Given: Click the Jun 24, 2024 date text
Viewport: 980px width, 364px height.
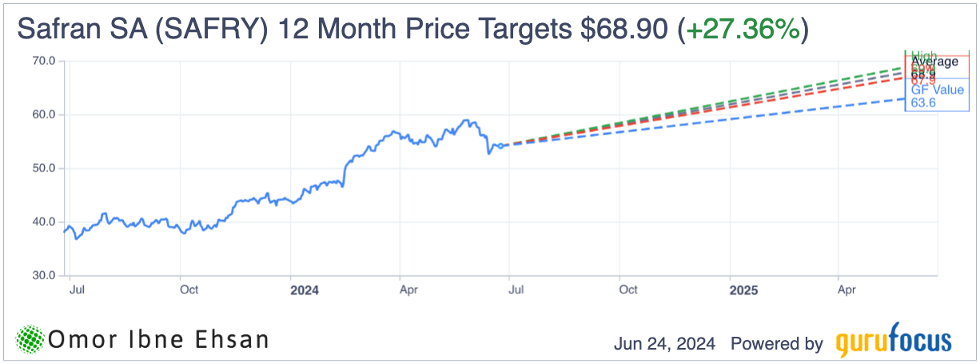Looking at the screenshot, I should [x=667, y=344].
